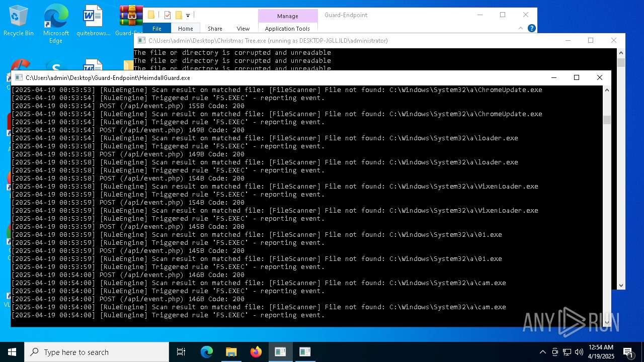
Task: Click scroll down arrow of Christmas Tree console
Action: (621, 285)
